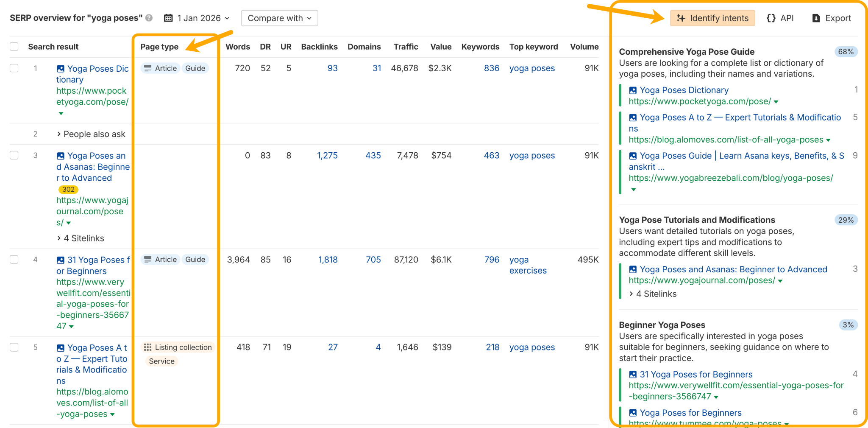
Task: Click the help question-mark beside SERP overview title
Action: click(x=148, y=18)
